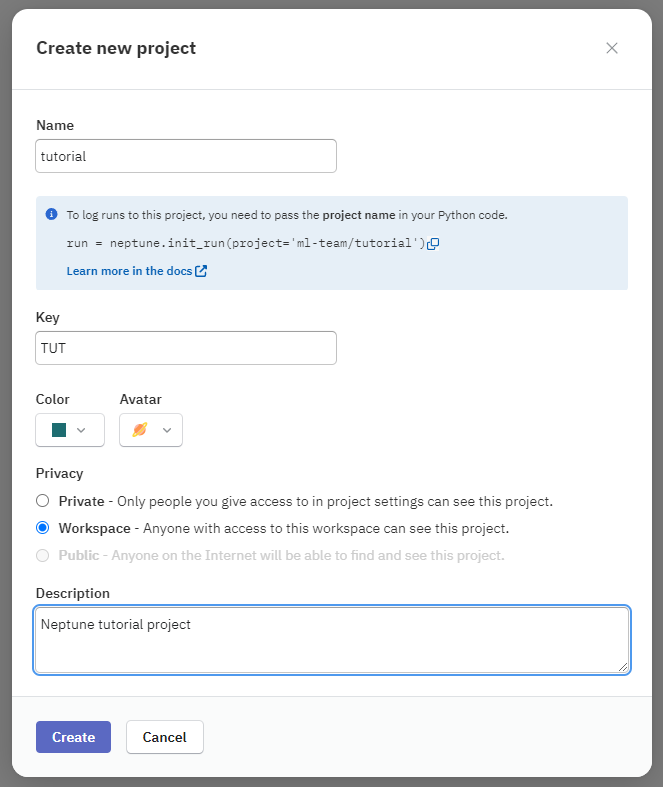This screenshot has width=663, height=787.
Task: Open the Learn more in the docs link
Action: 129,271
